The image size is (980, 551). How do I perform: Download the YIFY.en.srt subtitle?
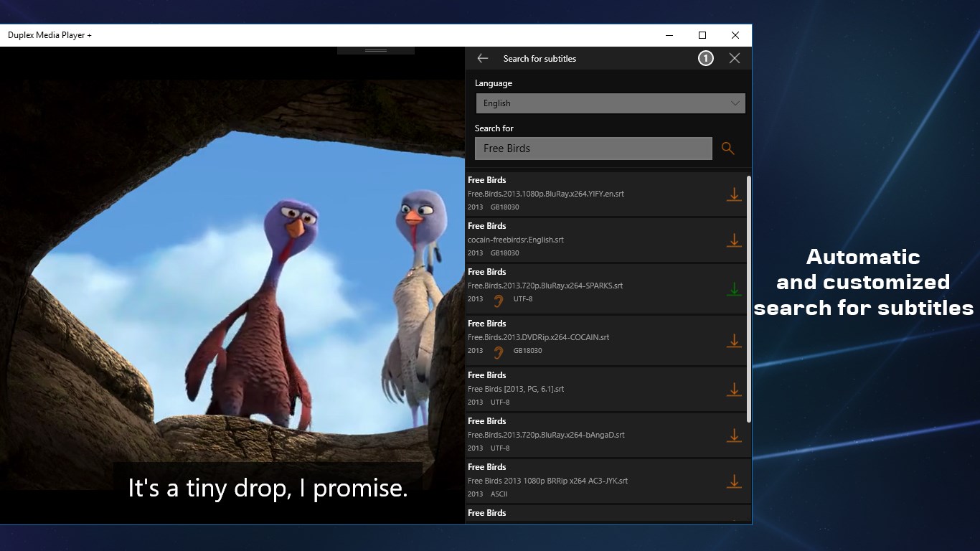coord(734,194)
